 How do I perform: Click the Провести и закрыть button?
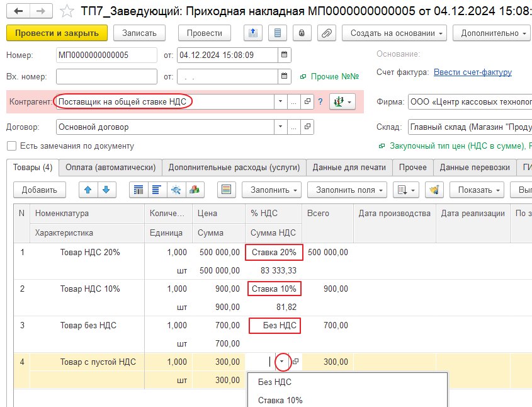pos(57,33)
